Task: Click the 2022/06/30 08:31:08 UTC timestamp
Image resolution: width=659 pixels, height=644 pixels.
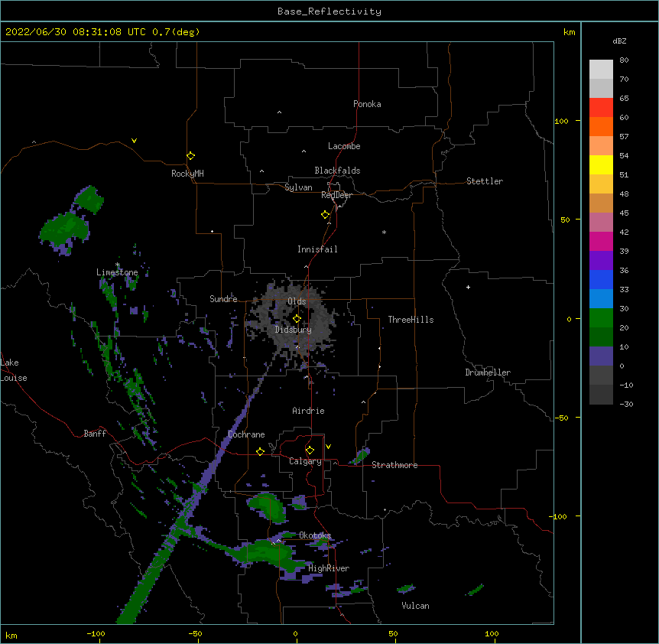Action: pyautogui.click(x=75, y=32)
